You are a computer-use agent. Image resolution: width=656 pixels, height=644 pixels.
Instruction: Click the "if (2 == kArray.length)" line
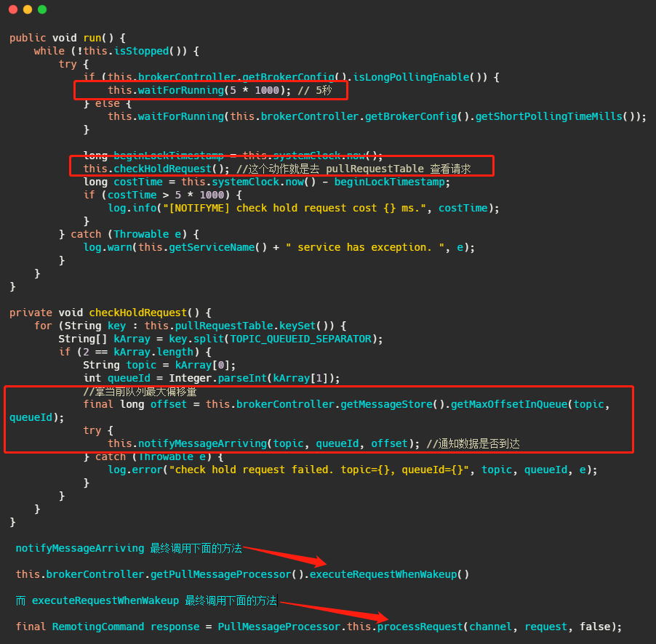(135, 352)
